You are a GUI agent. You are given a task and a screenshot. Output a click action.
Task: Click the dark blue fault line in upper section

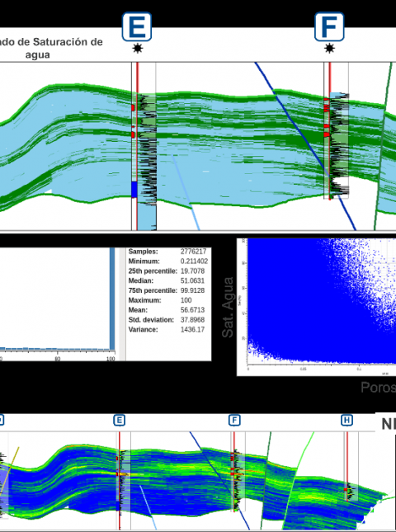click(304, 146)
